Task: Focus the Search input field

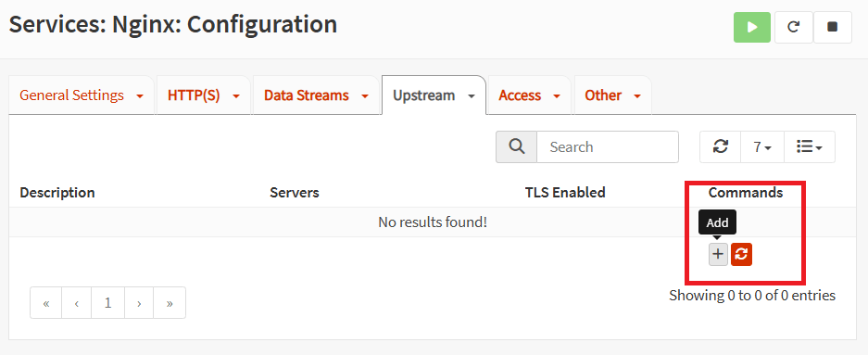Action: [608, 146]
